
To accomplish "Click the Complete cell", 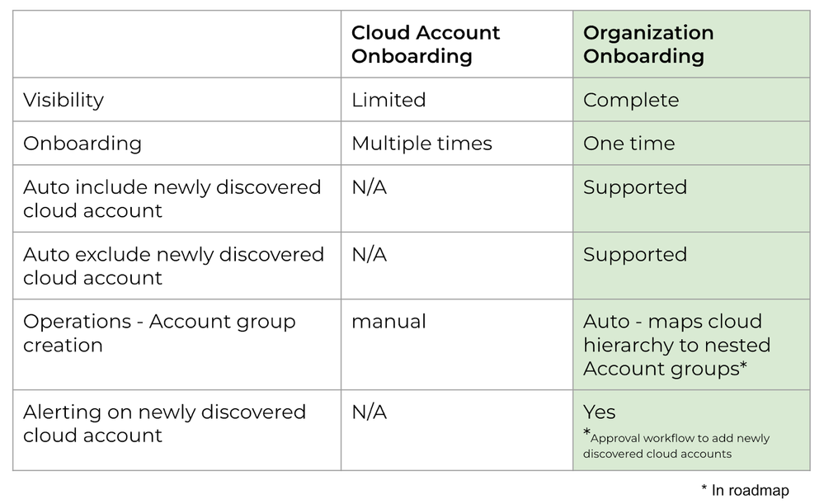I will click(631, 100).
